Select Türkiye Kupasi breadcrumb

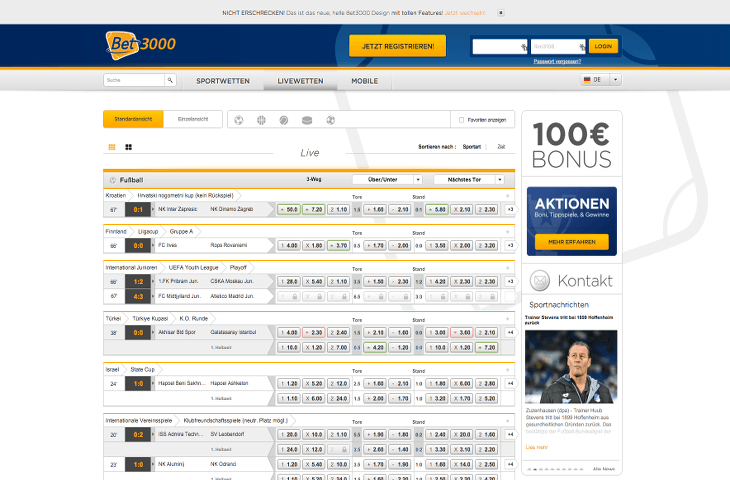click(x=150, y=318)
